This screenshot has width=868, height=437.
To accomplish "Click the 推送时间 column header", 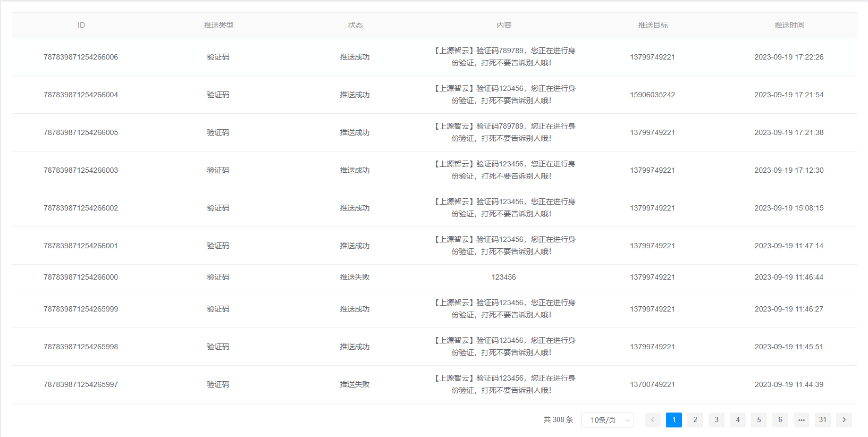I will (x=789, y=25).
